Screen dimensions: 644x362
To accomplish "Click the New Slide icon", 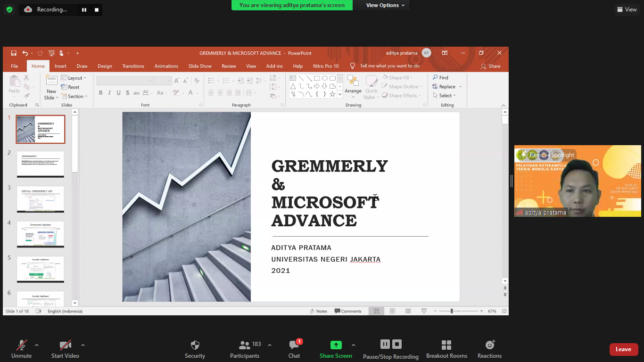I will click(51, 80).
